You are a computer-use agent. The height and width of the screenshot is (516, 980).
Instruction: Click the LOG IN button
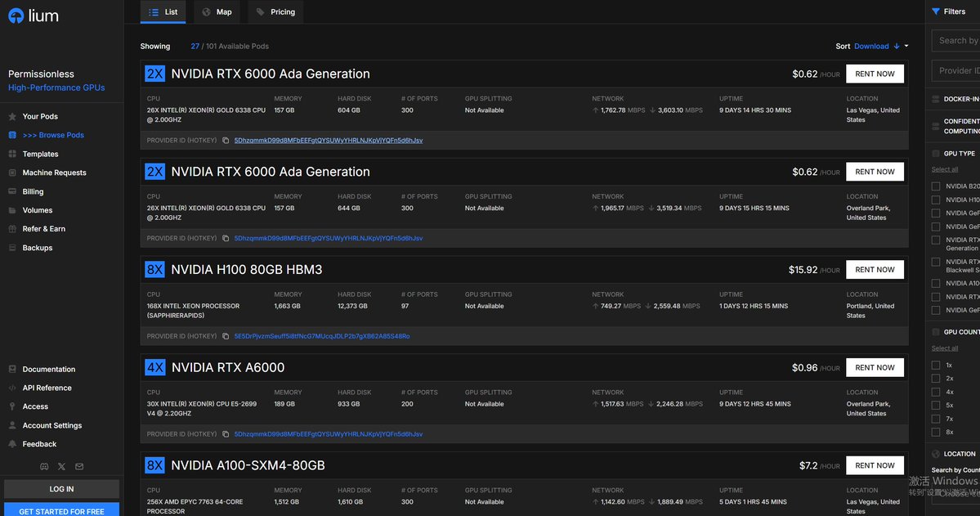(61, 489)
